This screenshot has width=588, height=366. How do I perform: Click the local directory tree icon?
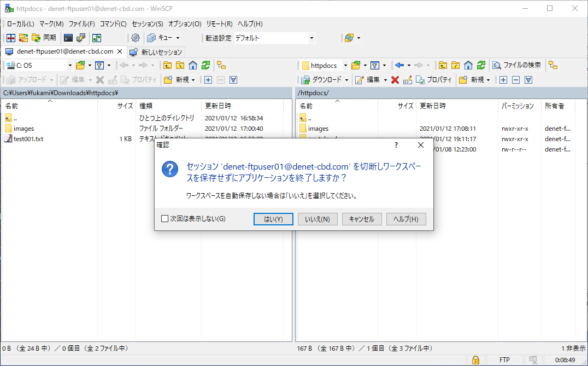click(221, 65)
